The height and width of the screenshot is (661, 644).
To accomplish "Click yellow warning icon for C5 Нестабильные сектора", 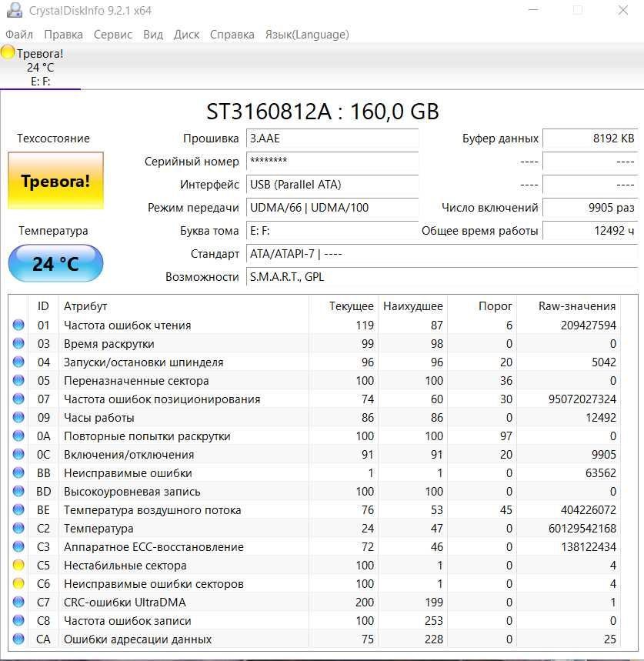I will [x=18, y=566].
